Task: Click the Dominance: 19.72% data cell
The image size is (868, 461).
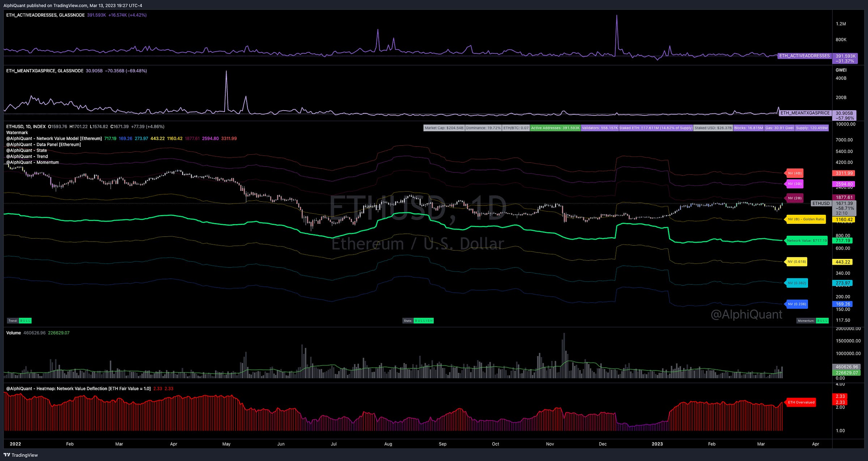Action: [484, 128]
